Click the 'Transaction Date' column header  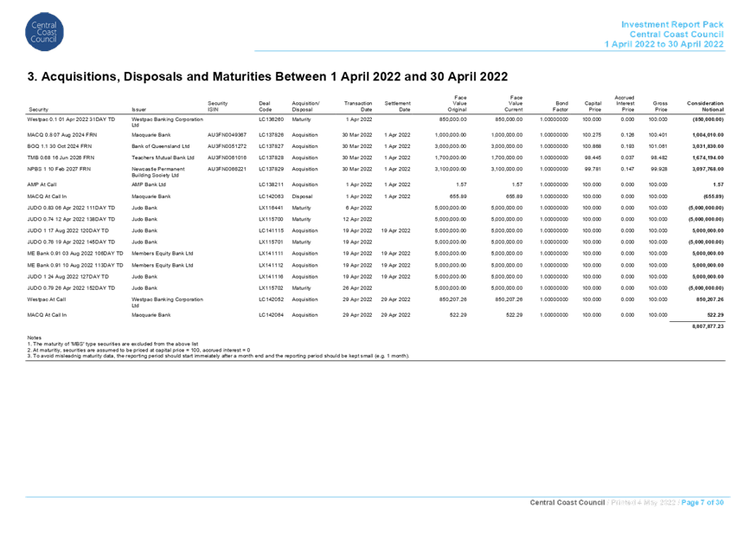(358, 106)
